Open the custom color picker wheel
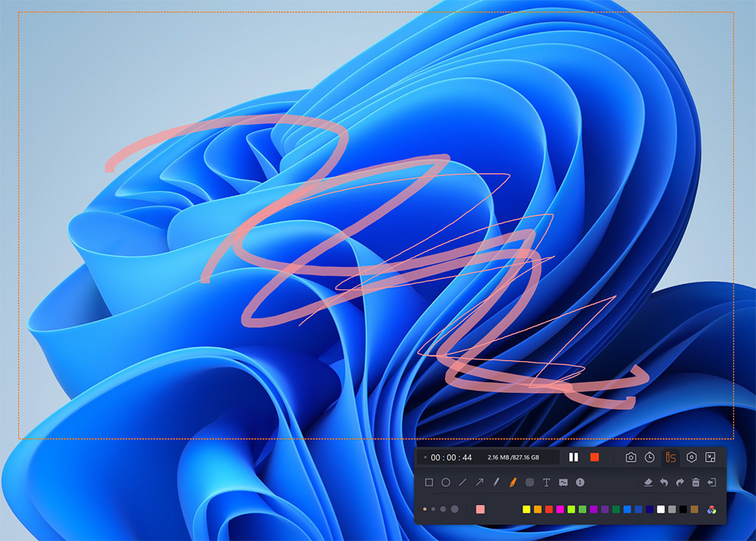The image size is (756, 541). (x=711, y=510)
